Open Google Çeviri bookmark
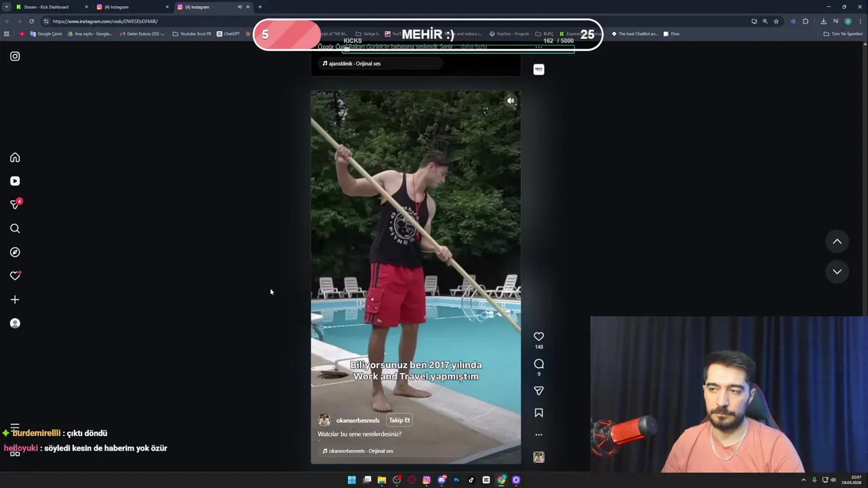The width and height of the screenshot is (868, 488). pos(46,34)
